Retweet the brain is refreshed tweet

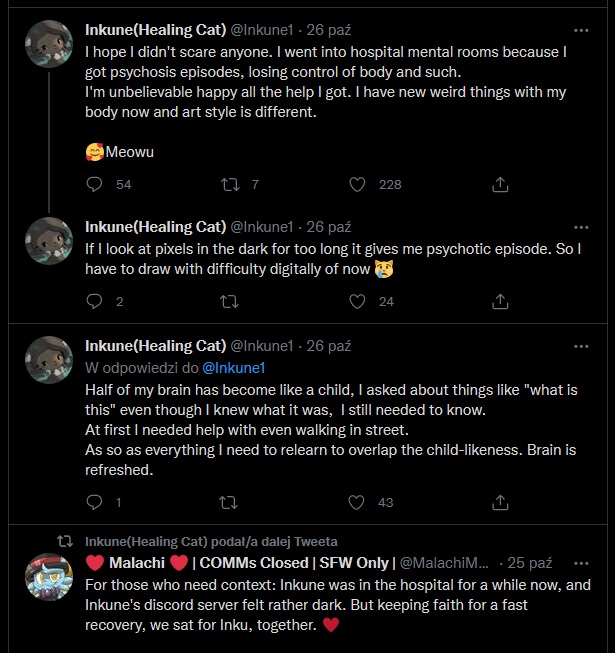pyautogui.click(x=229, y=502)
